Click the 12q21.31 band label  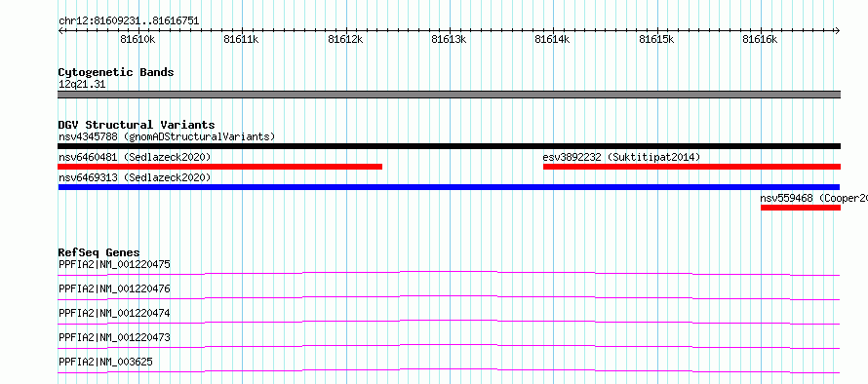[82, 85]
